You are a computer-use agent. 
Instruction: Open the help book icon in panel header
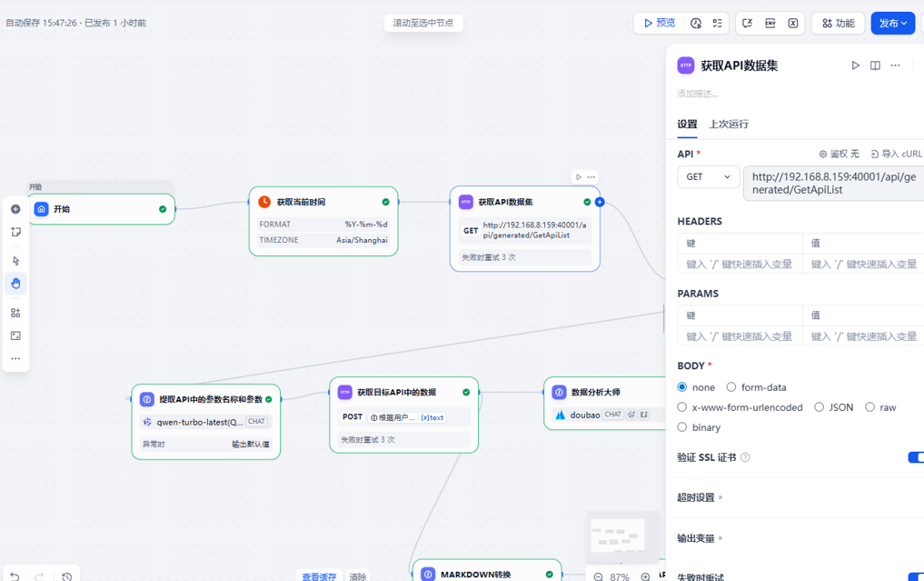tap(875, 65)
